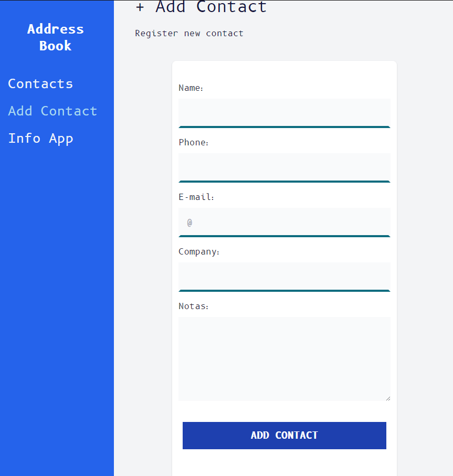This screenshot has width=453, height=476.
Task: Click into the Phone input field
Action: coord(284,167)
